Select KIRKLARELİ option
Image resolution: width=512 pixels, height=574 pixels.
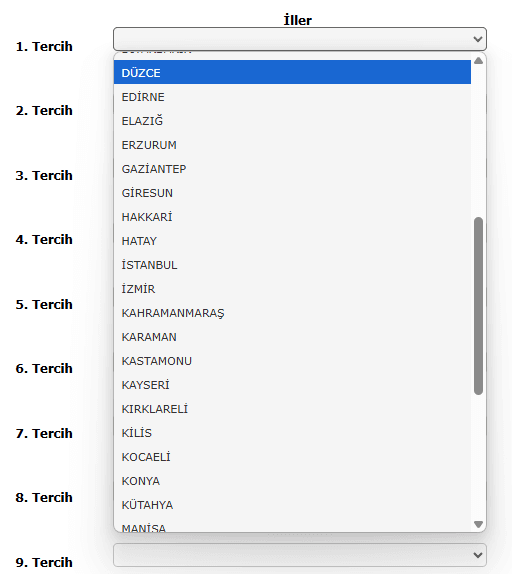(x=292, y=409)
